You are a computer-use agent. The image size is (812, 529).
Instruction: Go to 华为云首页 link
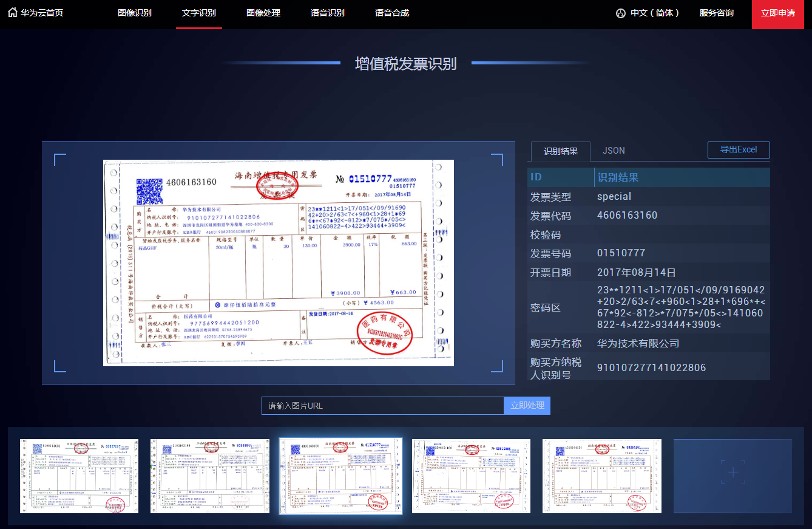coord(42,13)
